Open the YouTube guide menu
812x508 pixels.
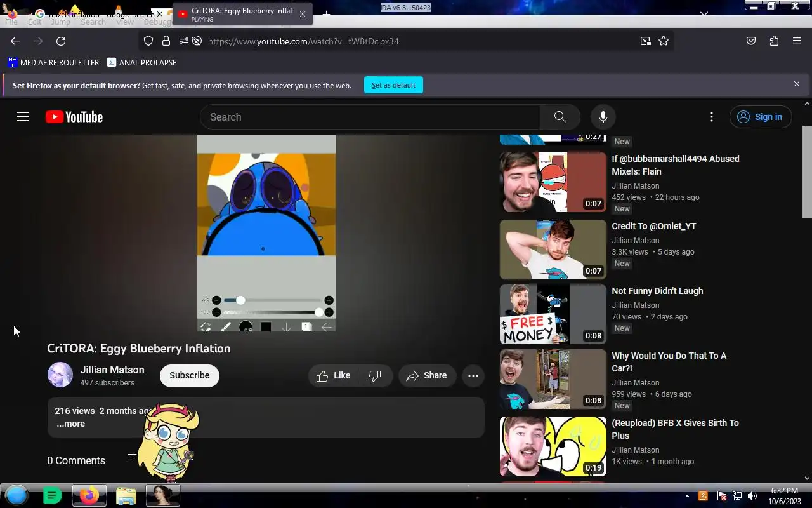23,117
